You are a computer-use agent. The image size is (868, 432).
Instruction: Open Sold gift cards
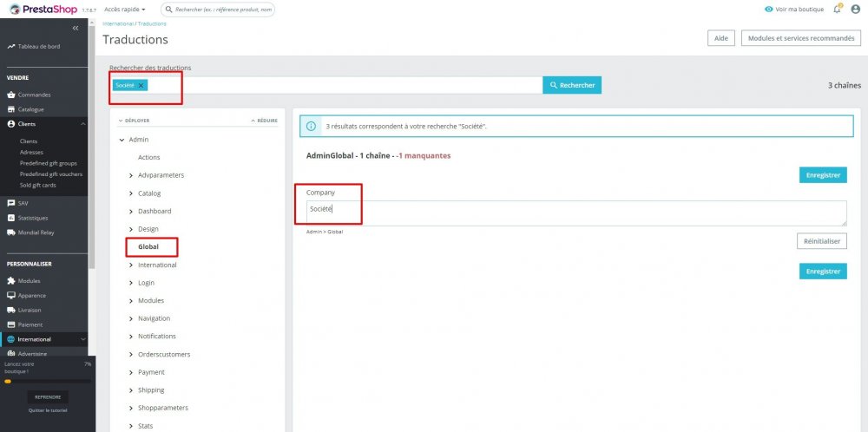pos(37,186)
